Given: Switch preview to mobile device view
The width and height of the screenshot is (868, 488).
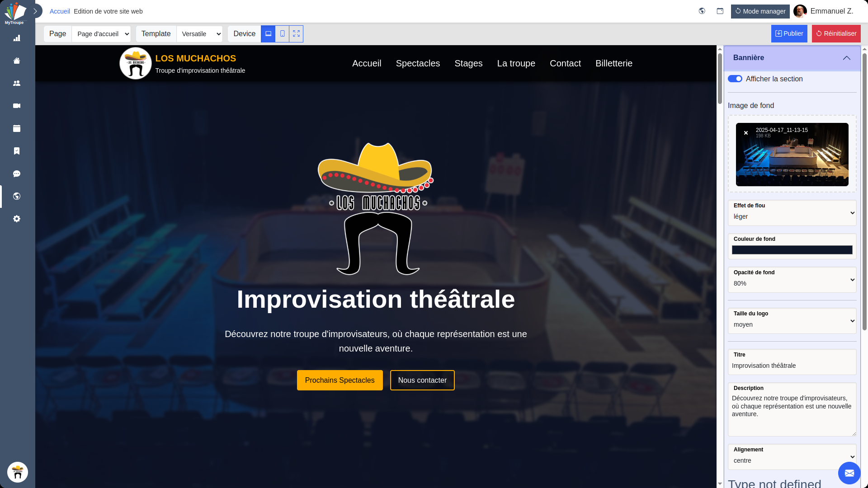Looking at the screenshot, I should coord(282,33).
